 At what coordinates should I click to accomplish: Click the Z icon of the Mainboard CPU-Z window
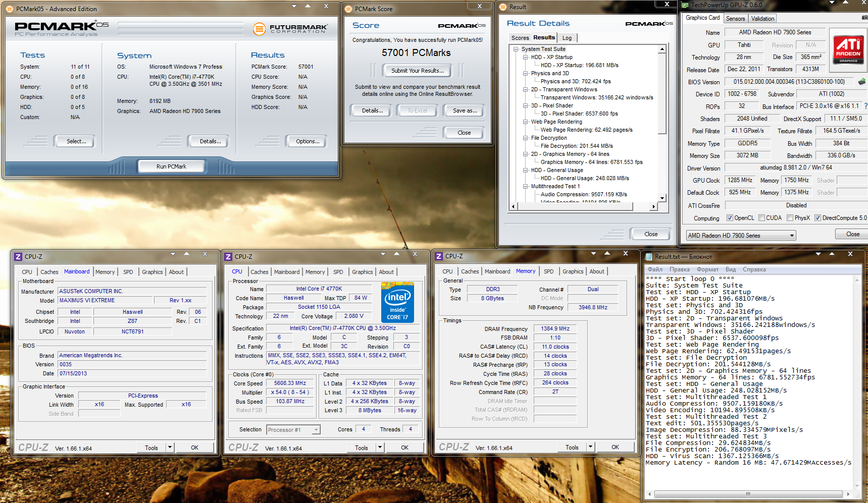[18, 256]
